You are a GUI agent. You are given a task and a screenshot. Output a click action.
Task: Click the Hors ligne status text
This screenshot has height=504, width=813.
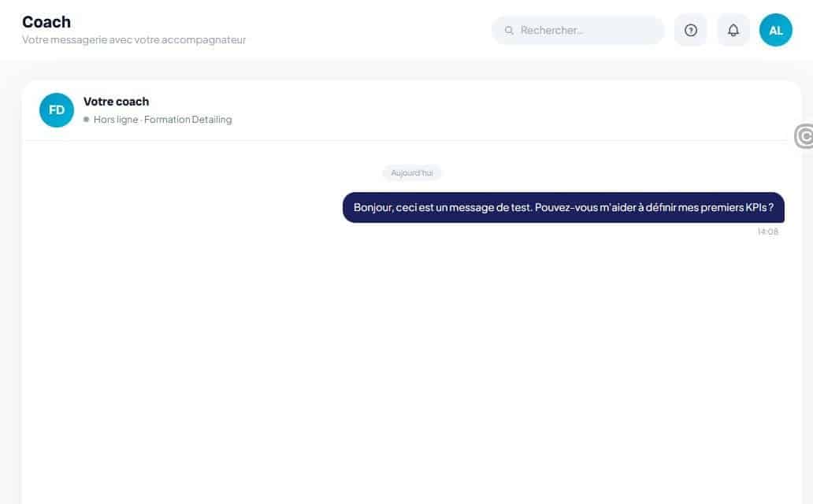(116, 119)
